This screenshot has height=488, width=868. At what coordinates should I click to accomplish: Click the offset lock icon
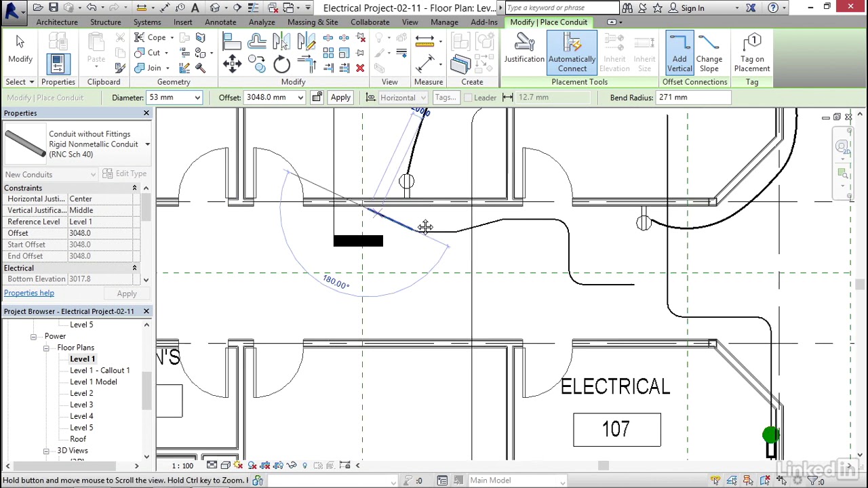coord(317,97)
